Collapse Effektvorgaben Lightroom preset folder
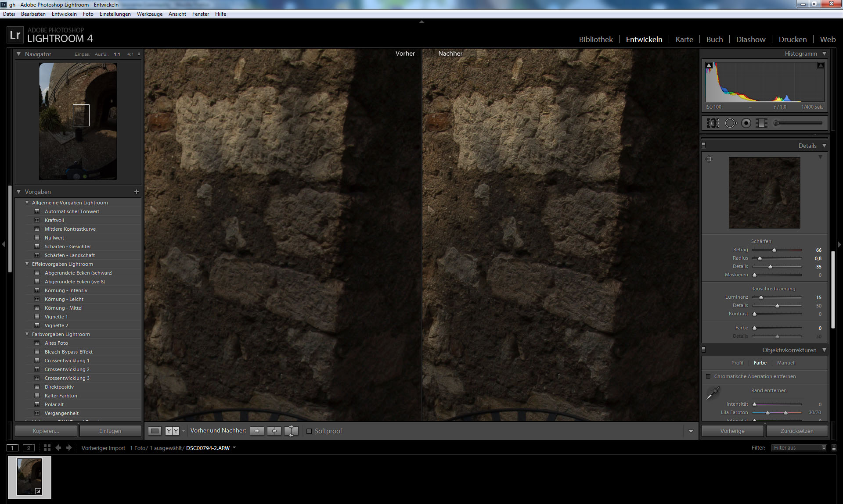Image resolution: width=843 pixels, height=504 pixels. 27,264
